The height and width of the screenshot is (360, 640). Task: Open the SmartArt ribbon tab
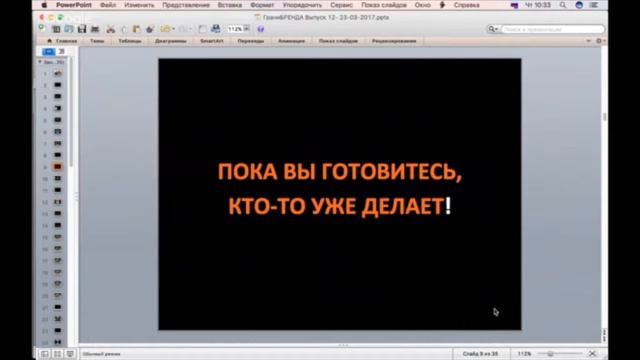212,41
